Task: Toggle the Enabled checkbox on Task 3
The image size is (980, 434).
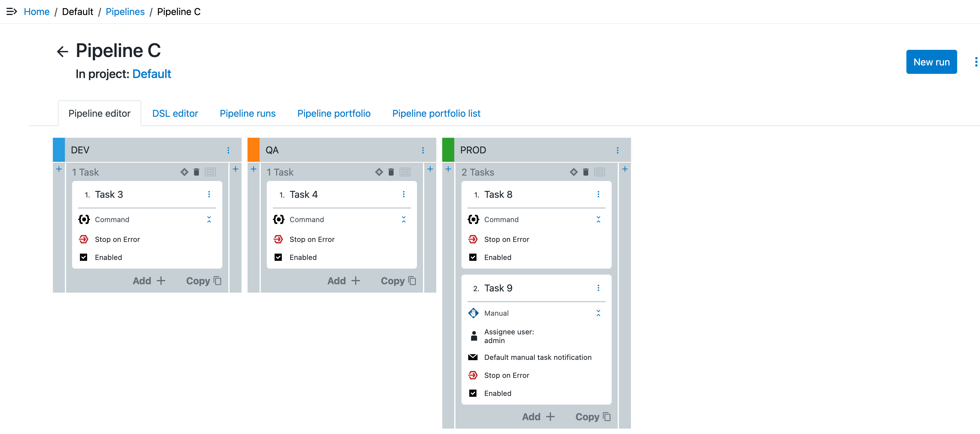Action: 83,257
